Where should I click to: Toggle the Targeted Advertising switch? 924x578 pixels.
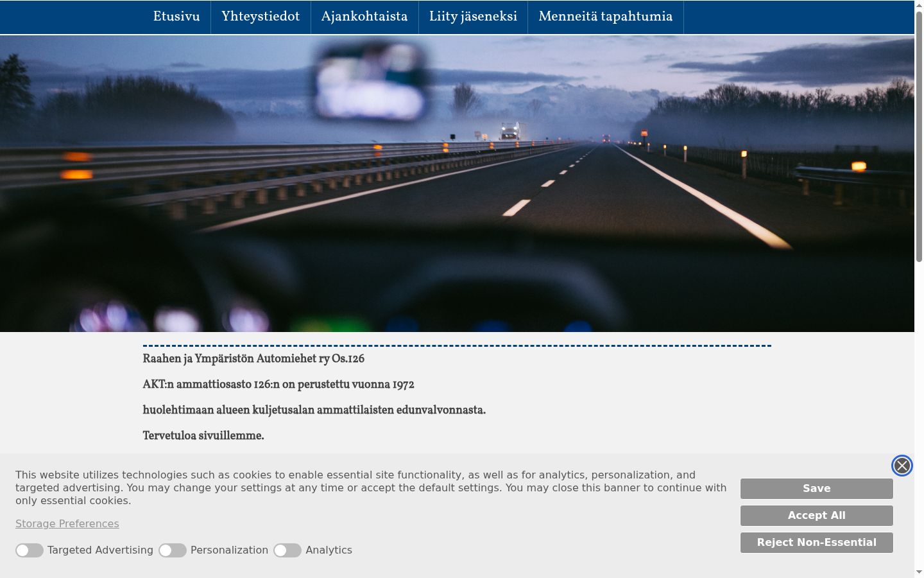pos(30,550)
